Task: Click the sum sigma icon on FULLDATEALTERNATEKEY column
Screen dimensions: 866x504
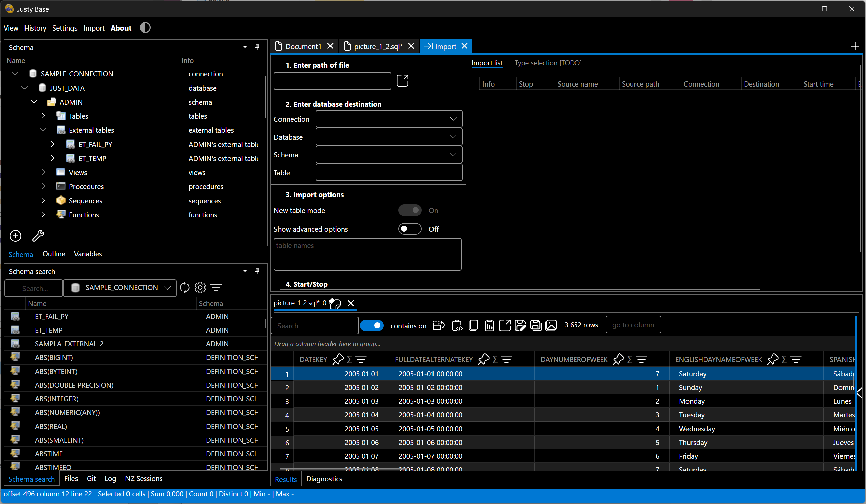Action: 495,360
